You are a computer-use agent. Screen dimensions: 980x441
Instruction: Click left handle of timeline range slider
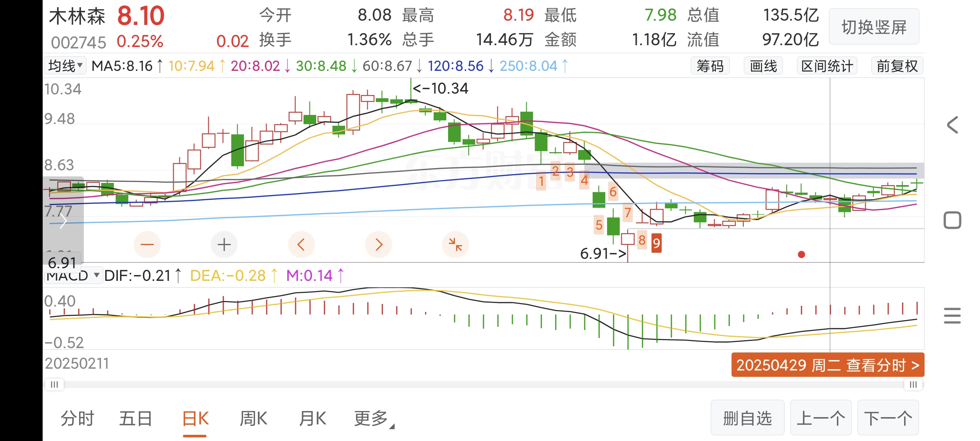click(x=55, y=384)
